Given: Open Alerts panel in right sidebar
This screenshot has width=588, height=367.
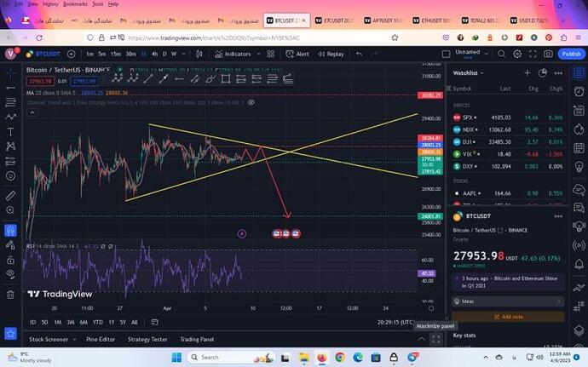Looking at the screenshot, I should tap(580, 92).
